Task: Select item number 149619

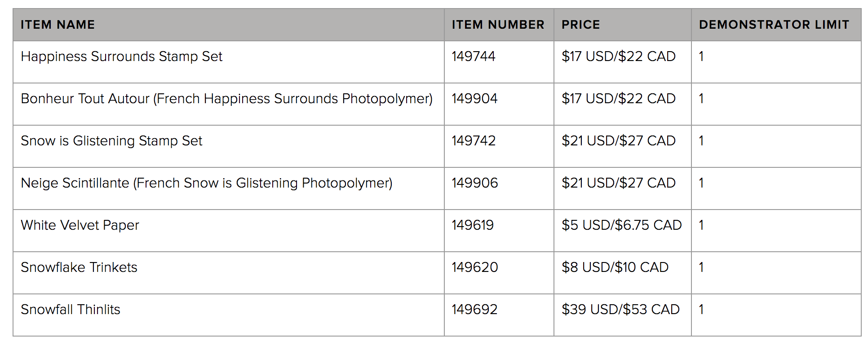Action: (473, 225)
